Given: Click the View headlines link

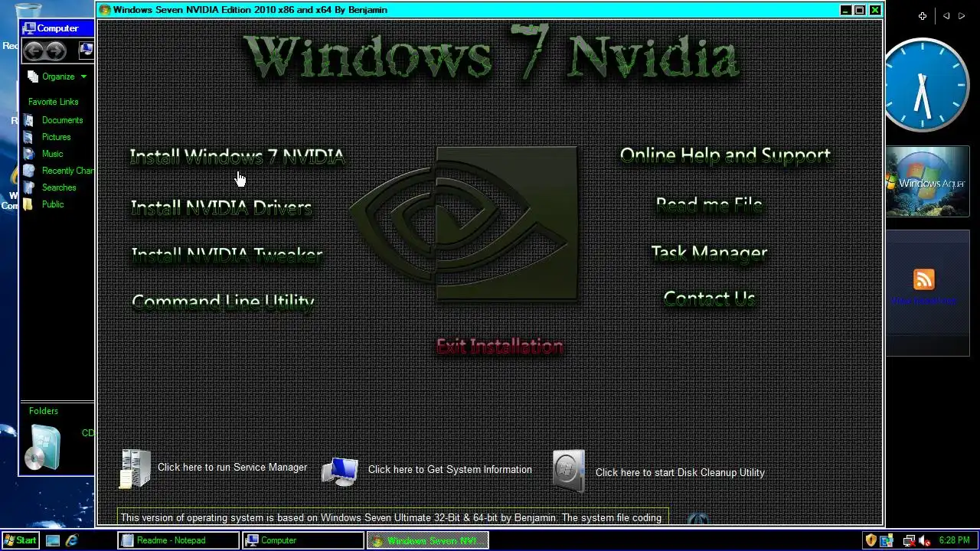Looking at the screenshot, I should click(x=923, y=302).
